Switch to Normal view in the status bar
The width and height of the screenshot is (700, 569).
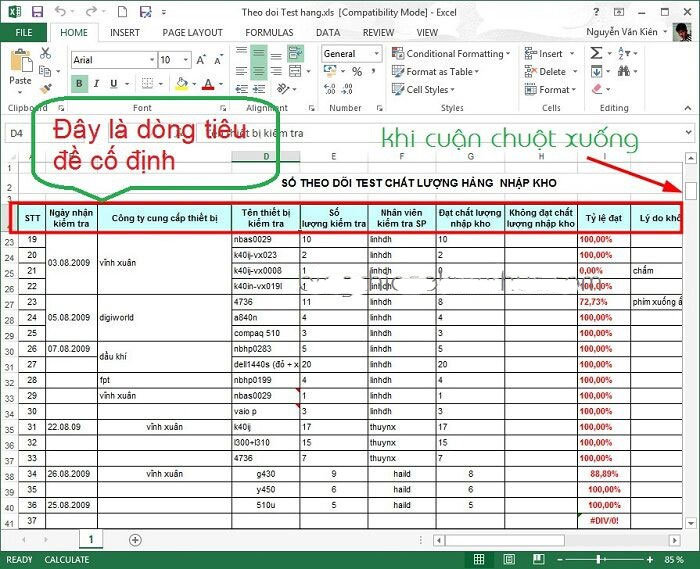(x=479, y=559)
